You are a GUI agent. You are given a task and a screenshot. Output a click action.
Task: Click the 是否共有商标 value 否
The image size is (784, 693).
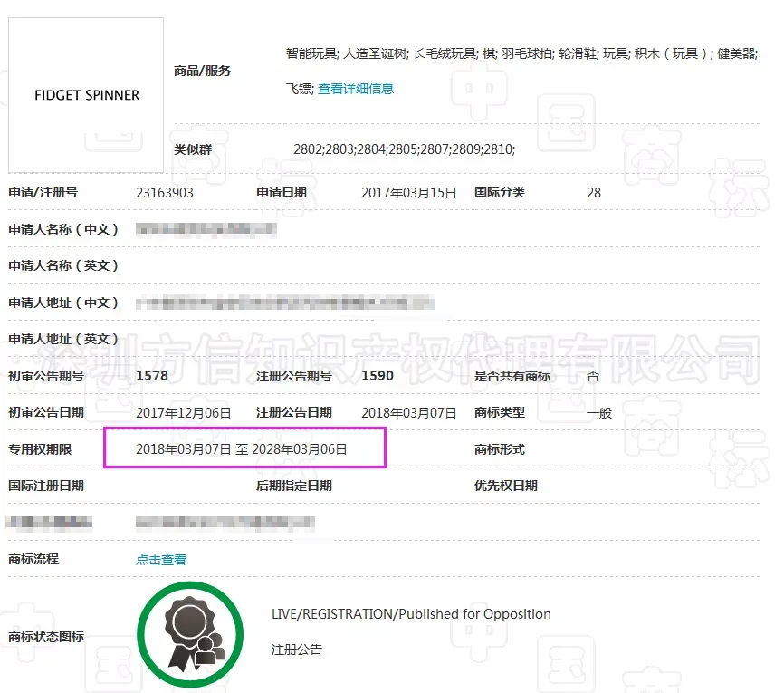coord(593,376)
